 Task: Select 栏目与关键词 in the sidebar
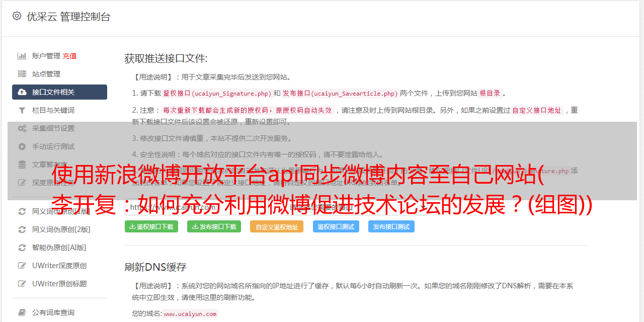point(59,110)
